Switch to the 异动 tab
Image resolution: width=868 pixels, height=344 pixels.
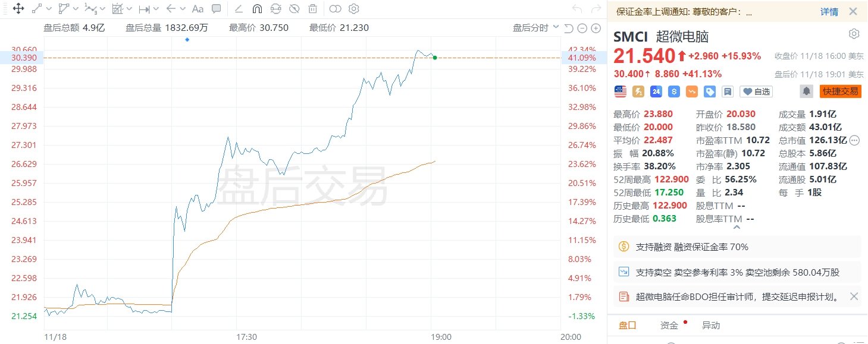(710, 325)
